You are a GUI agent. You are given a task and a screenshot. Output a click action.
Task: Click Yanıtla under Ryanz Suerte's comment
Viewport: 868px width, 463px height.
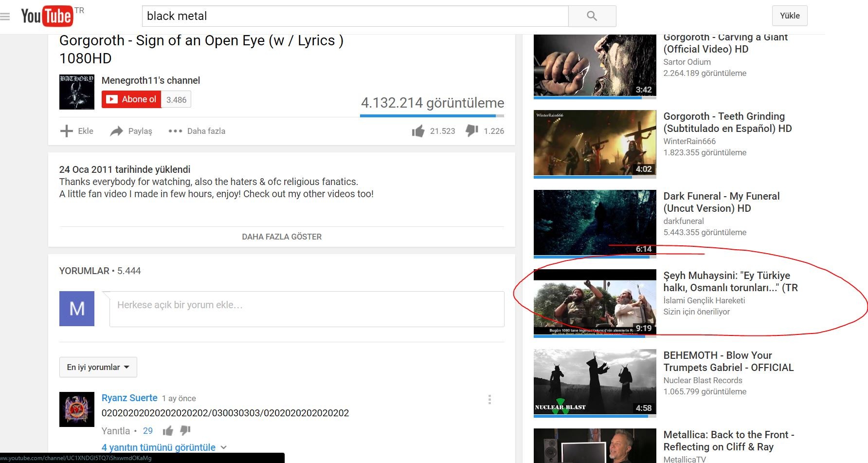116,431
